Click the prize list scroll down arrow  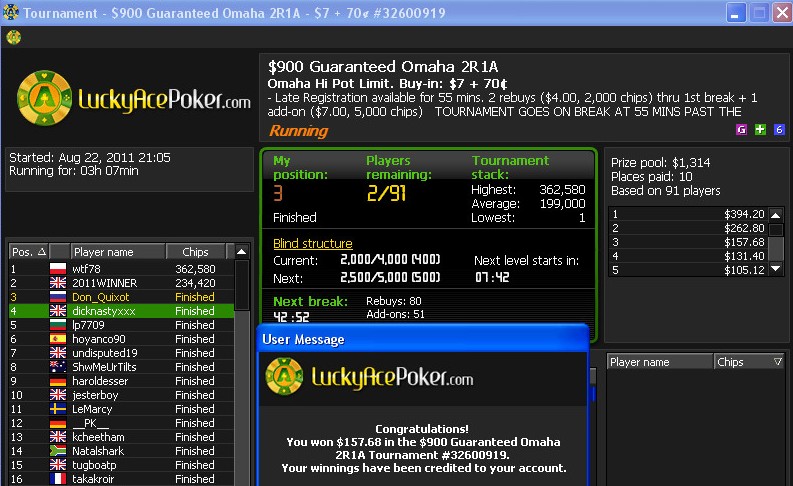776,269
